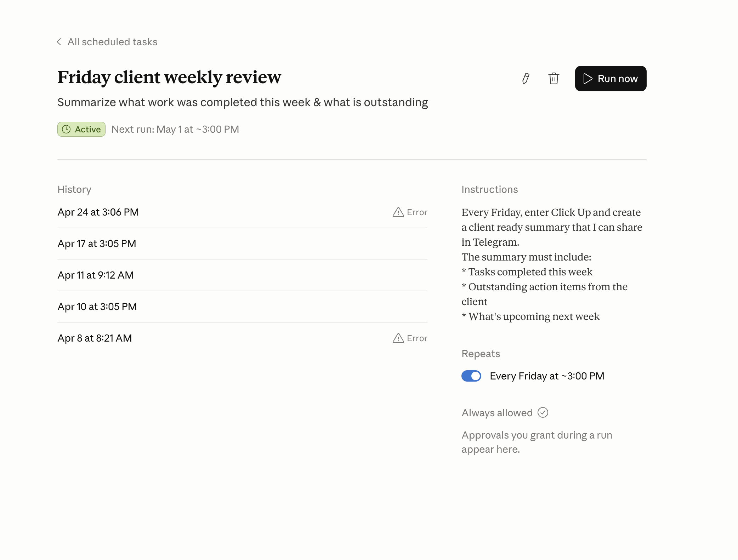This screenshot has height=560, width=738.
Task: Click the Next run May 1 text
Action: [x=175, y=129]
